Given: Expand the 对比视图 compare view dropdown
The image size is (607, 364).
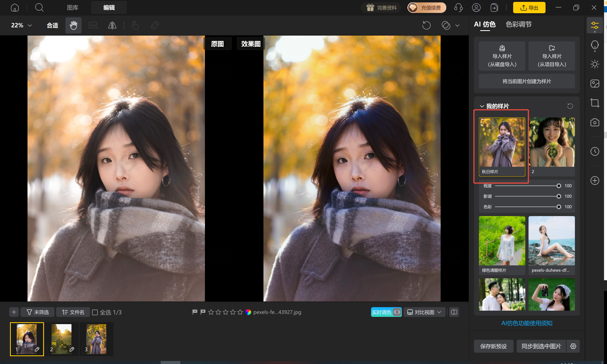Looking at the screenshot, I should tap(424, 312).
